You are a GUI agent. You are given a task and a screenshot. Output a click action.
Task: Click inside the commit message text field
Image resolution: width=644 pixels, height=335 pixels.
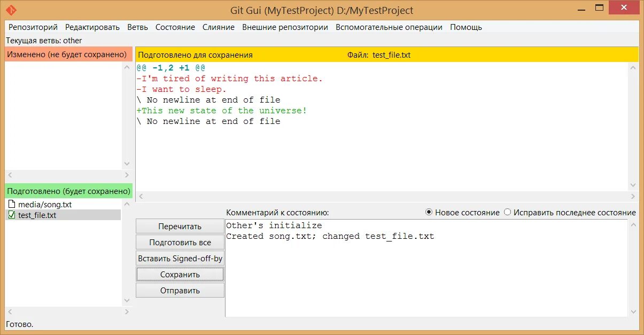coord(426,268)
